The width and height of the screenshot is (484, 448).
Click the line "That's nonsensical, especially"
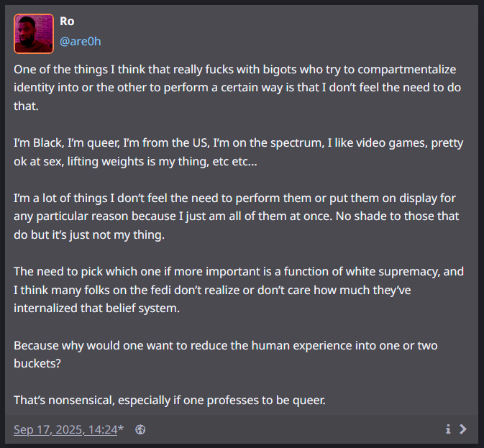(170, 401)
